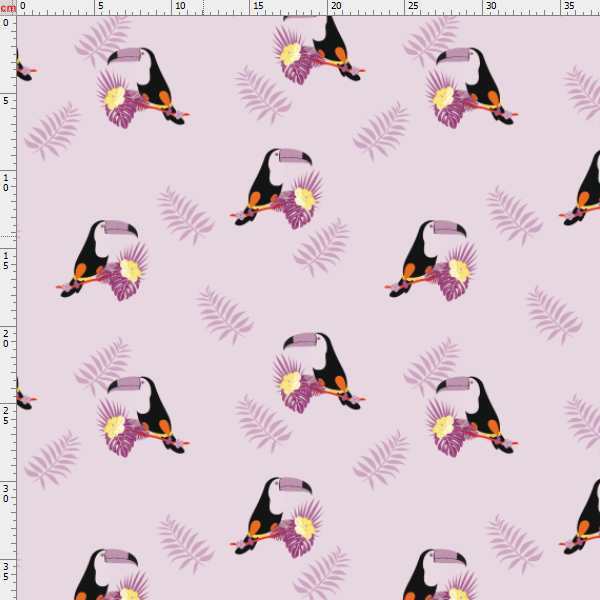Click the 10 label on vertical ruler
The width and height of the screenshot is (600, 600).
click(6, 183)
